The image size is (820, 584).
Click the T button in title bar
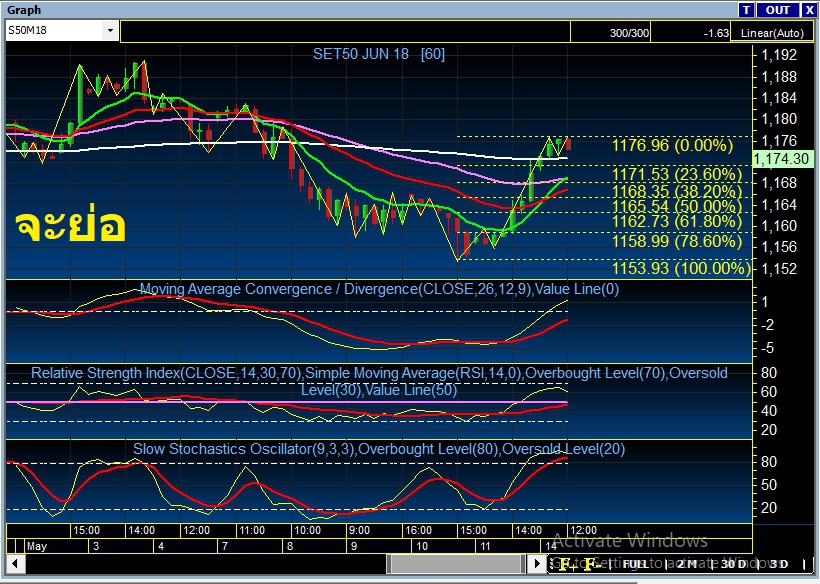click(x=746, y=10)
